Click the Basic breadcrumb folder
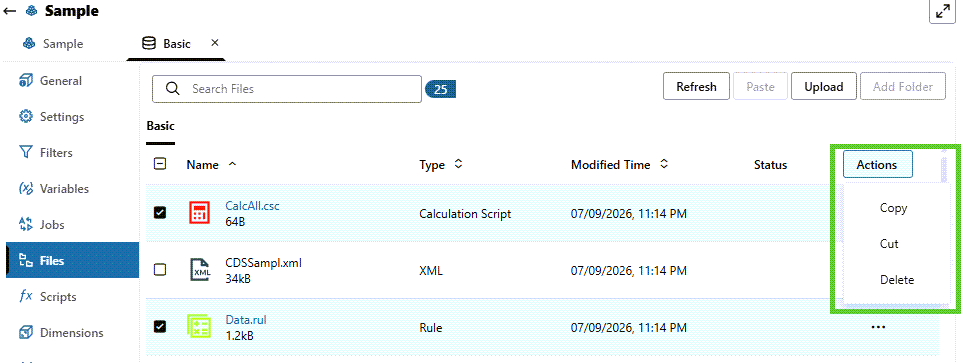Viewport: 961px width, 363px height. tap(161, 126)
